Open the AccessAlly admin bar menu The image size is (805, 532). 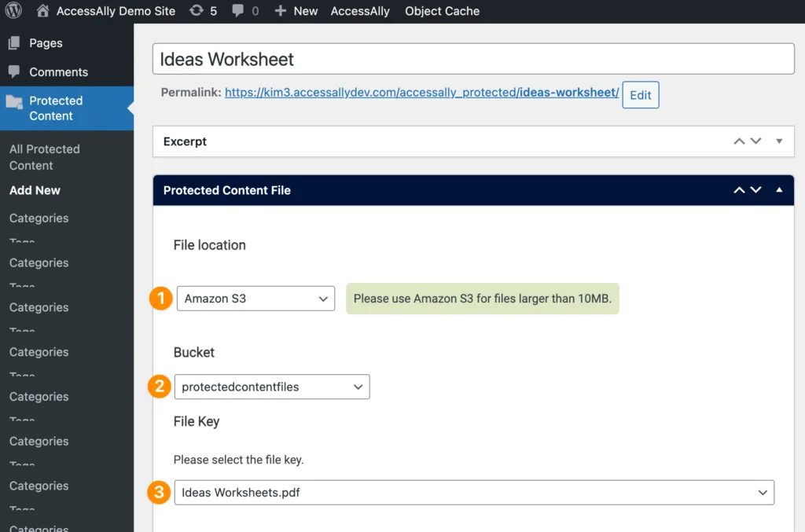click(x=360, y=11)
